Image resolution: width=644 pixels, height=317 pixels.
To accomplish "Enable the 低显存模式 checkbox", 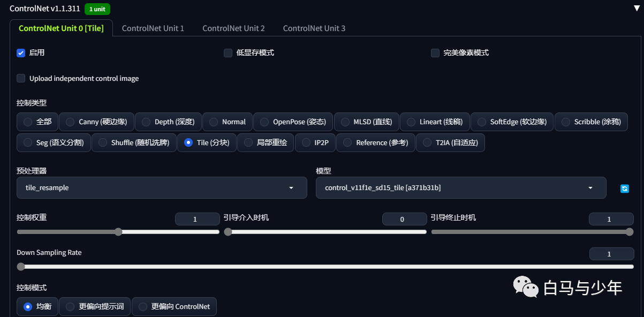I will pyautogui.click(x=228, y=53).
